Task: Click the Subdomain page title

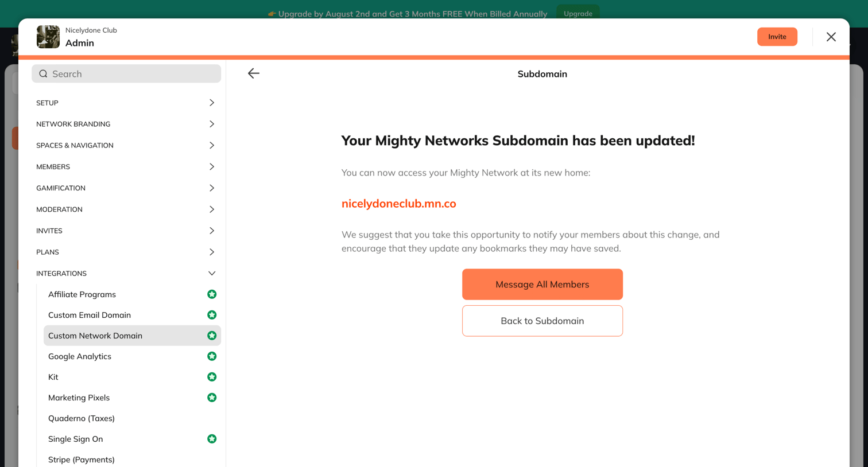Action: coord(542,74)
